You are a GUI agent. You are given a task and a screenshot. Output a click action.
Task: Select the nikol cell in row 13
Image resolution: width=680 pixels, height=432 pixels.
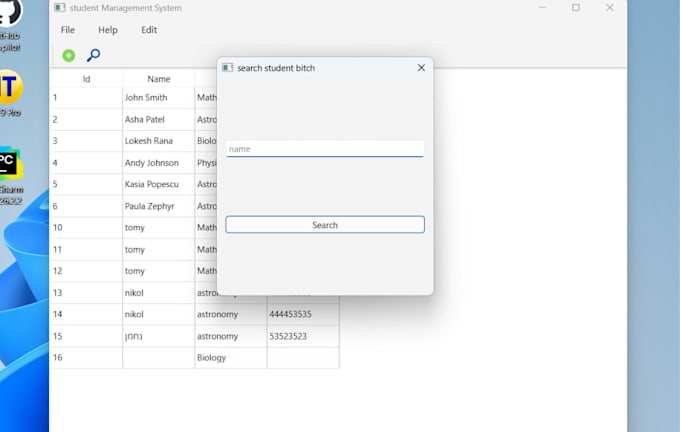coord(159,293)
